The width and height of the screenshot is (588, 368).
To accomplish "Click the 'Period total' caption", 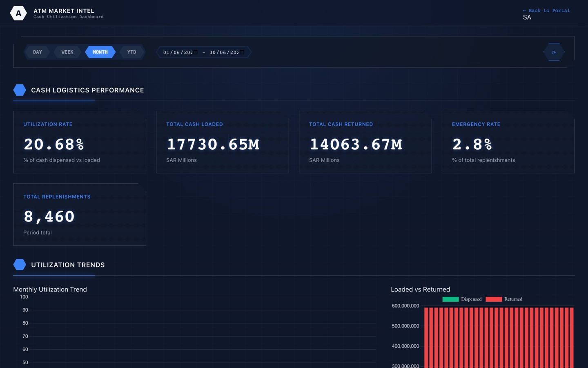I will tap(38, 232).
